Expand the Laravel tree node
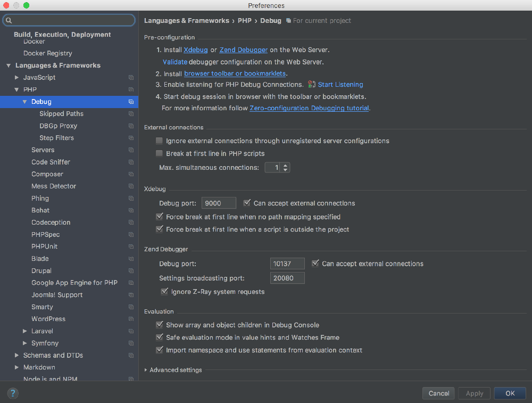Image resolution: width=532 pixels, height=403 pixels. (x=25, y=331)
